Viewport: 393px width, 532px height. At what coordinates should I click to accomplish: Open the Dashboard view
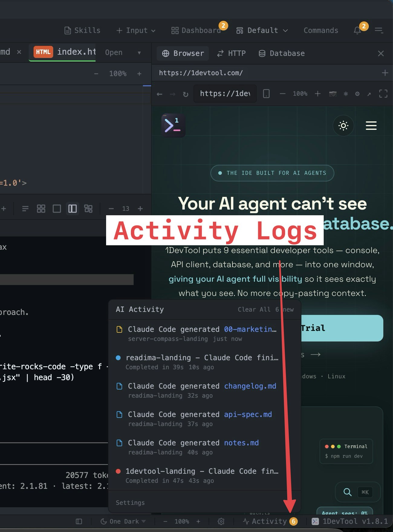[196, 30]
